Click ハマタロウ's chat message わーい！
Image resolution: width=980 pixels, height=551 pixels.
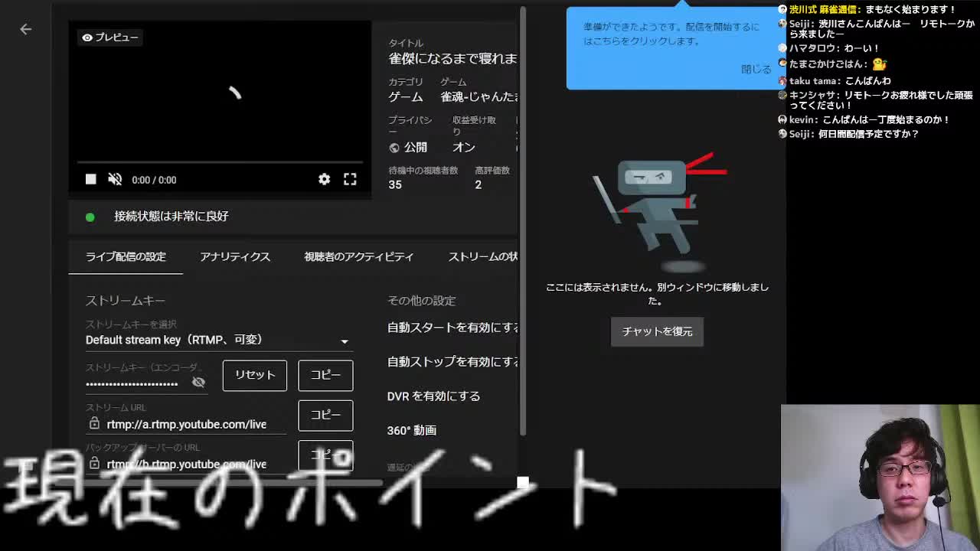pyautogui.click(x=862, y=49)
